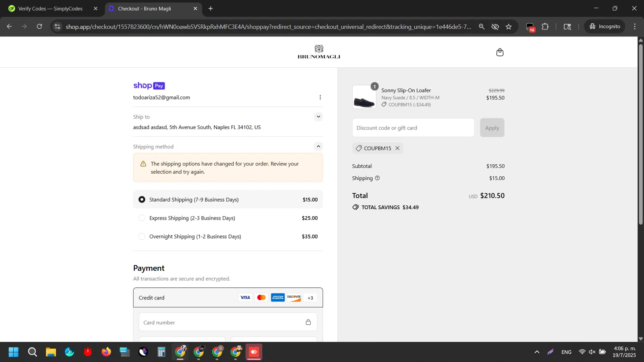The width and height of the screenshot is (644, 362).
Task: Open Calculator from the taskbar
Action: click(161, 352)
